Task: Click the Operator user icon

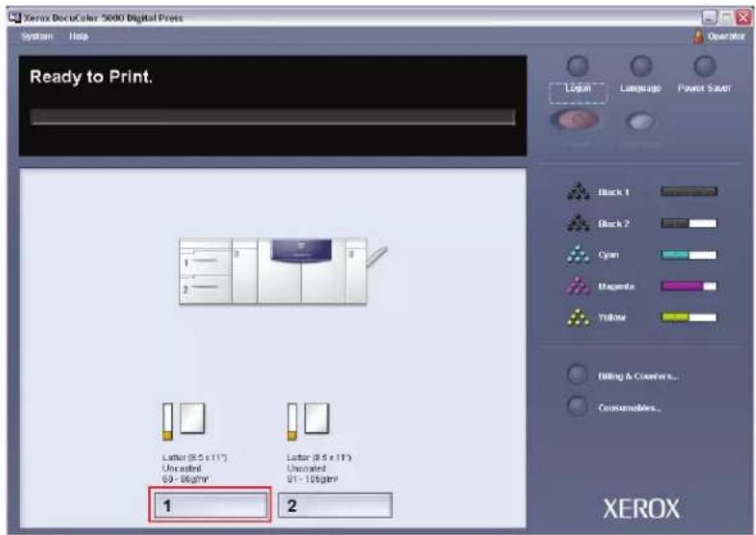Action: (698, 36)
